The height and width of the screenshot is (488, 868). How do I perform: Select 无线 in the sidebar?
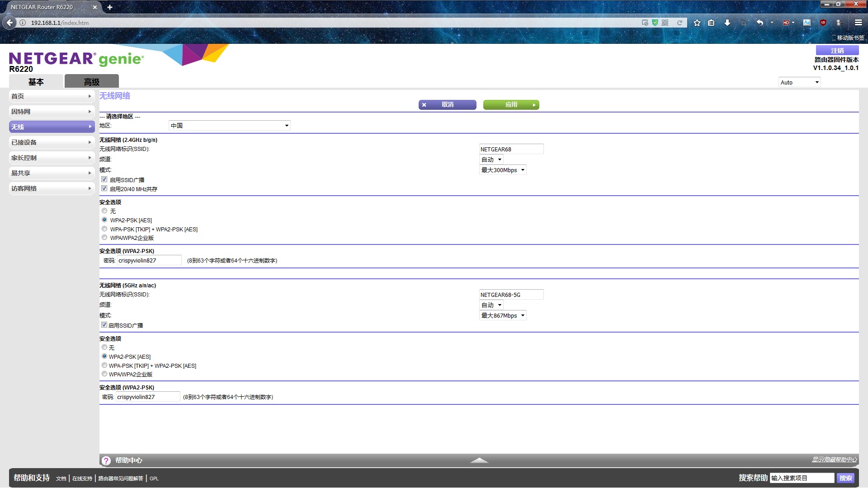tap(52, 127)
